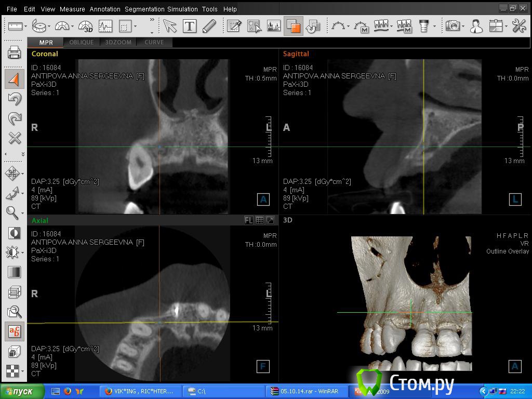The width and height of the screenshot is (532, 399).
Task: Maximize the Axial view pane
Action: coord(270,220)
